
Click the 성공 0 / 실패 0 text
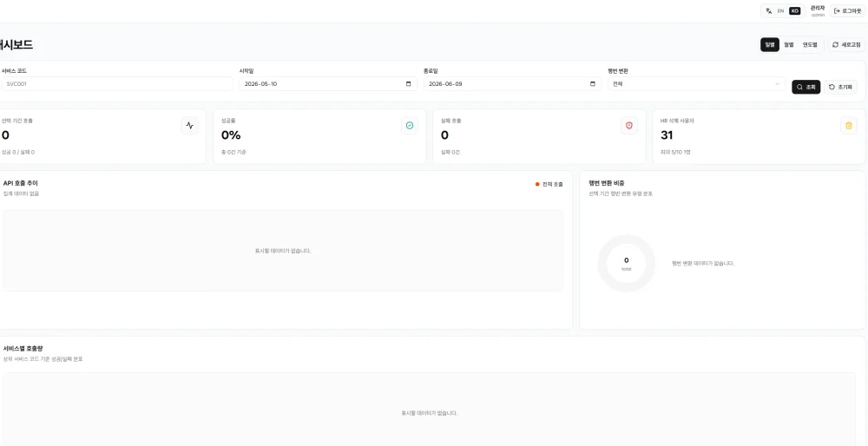coord(17,152)
